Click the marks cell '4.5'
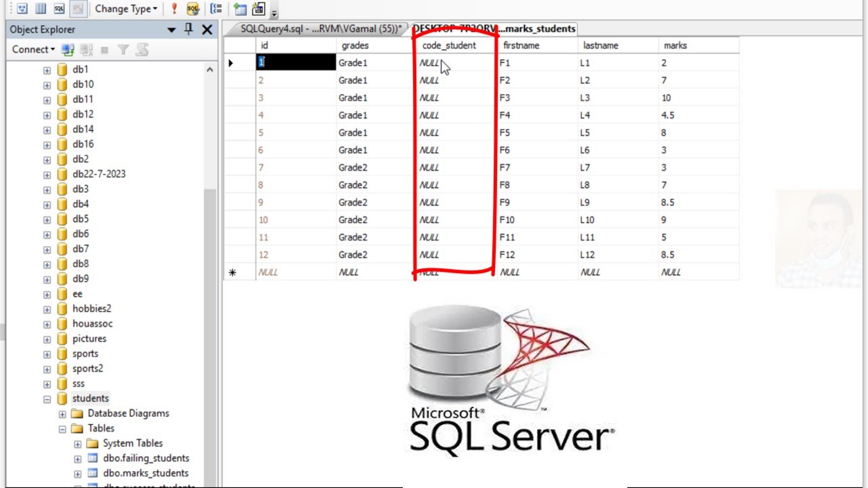Image resolution: width=868 pixels, height=488 pixels. tap(698, 115)
